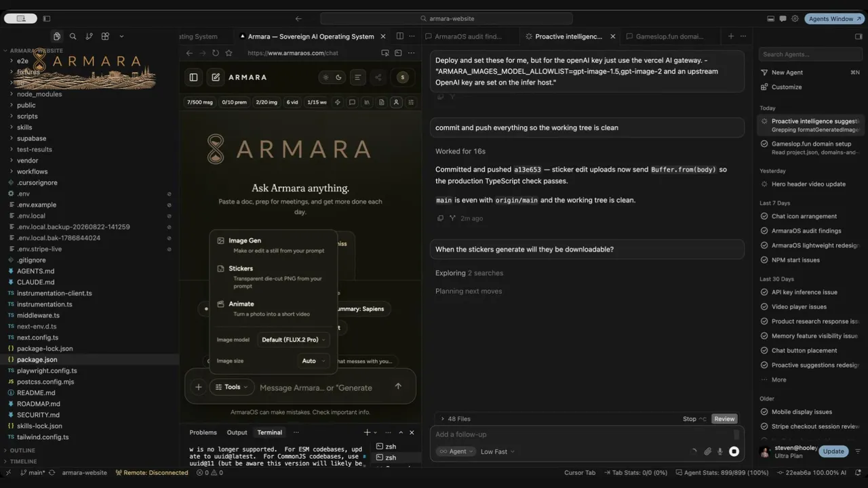Open the Extensions view icon

tap(105, 37)
